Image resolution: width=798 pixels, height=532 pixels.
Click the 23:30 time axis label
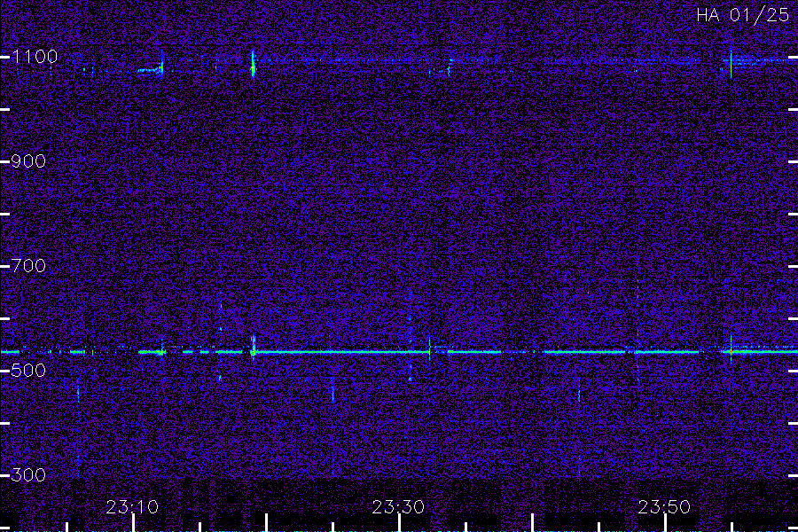click(398, 507)
